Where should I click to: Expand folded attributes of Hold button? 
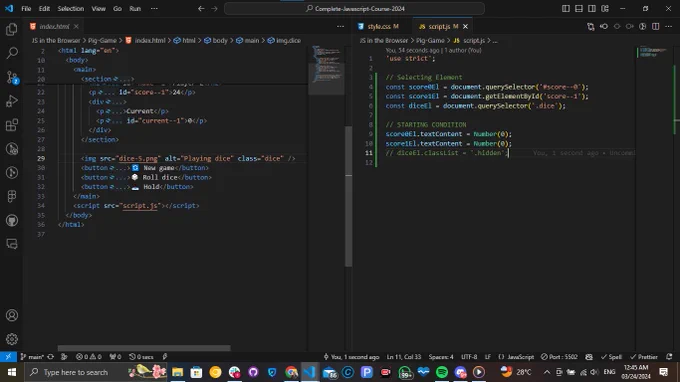pos(118,187)
